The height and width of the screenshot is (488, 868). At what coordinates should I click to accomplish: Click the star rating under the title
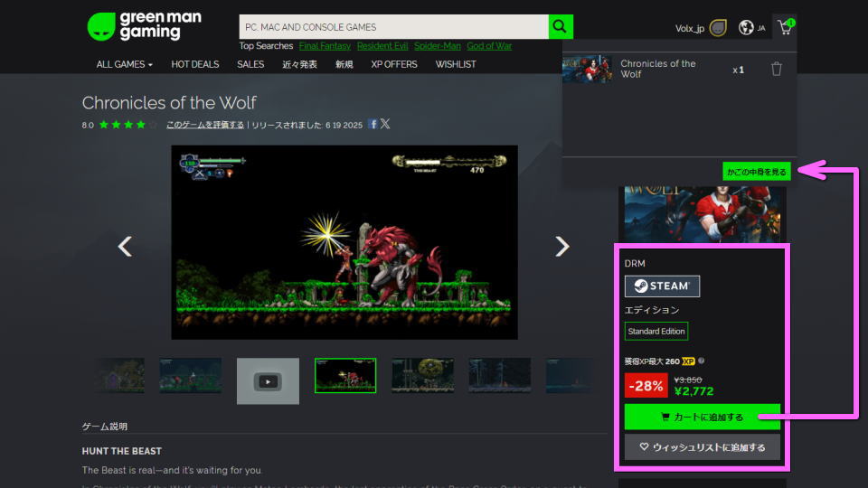127,125
